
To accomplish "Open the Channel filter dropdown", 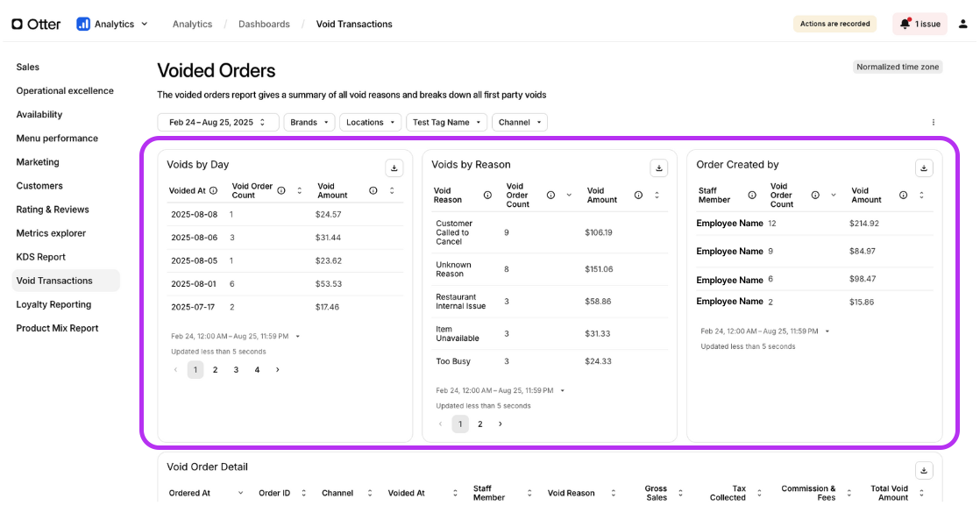I will click(520, 123).
